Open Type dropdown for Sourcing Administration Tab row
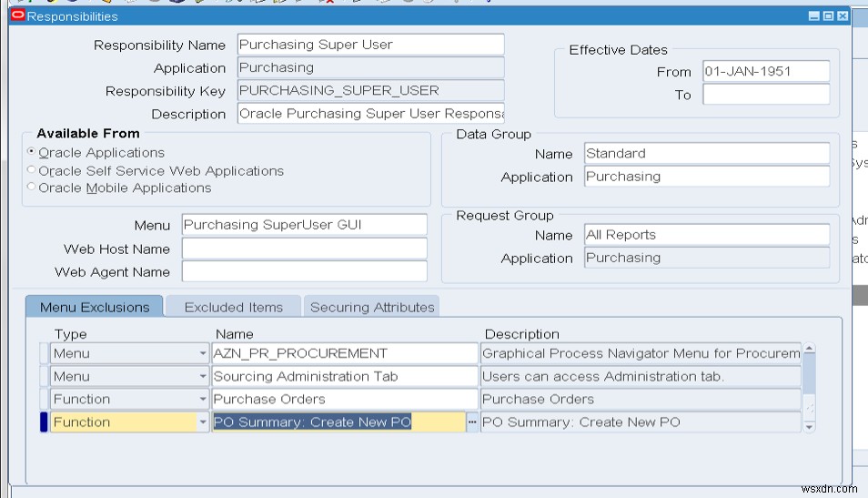 203,377
